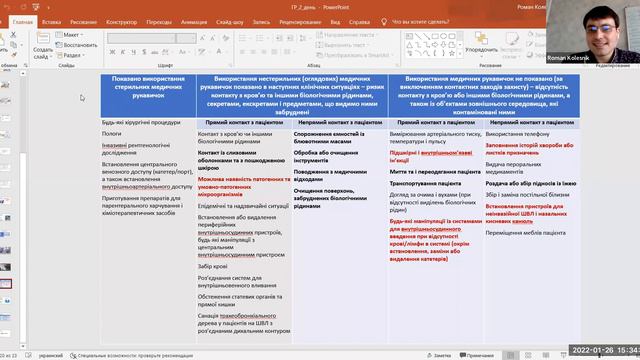Click the Font Color (A) icon

pyautogui.click(x=219, y=52)
